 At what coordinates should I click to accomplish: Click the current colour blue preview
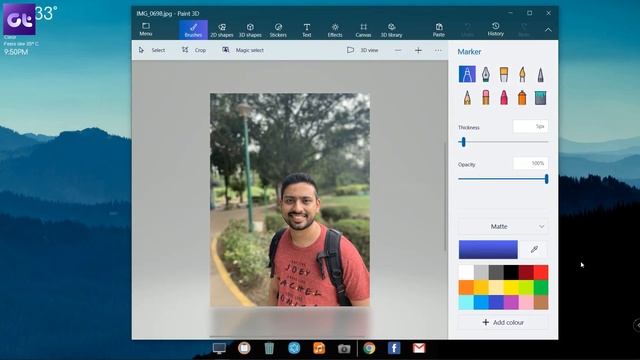[488, 249]
